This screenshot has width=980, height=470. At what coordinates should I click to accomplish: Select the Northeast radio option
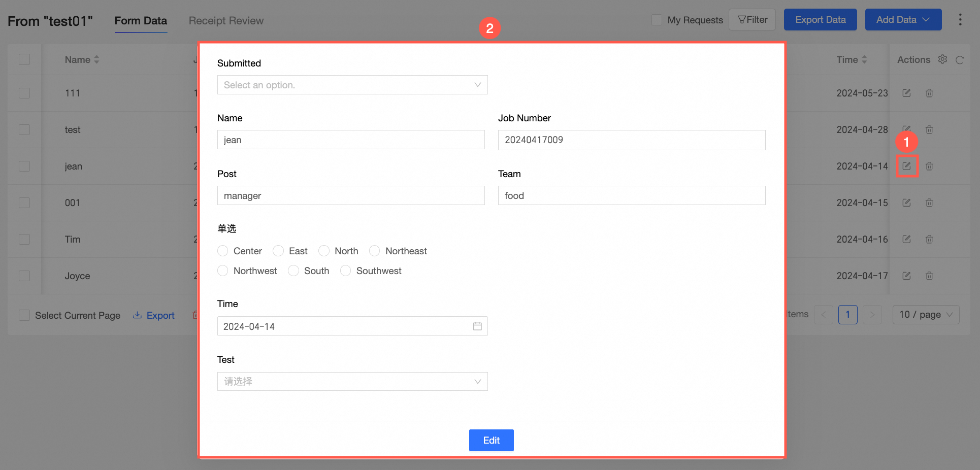pyautogui.click(x=375, y=251)
